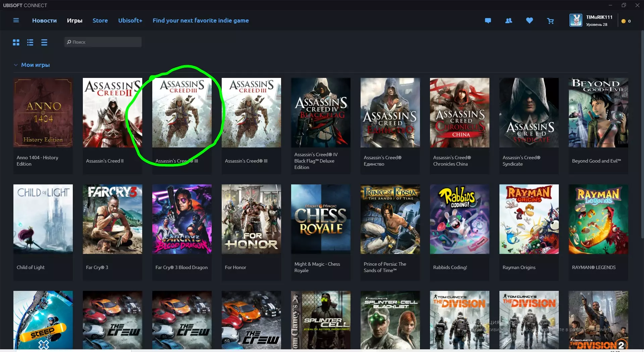644x352 pixels.
Task: Click the "Anno 1404 - History Edition" title
Action: 38,161
